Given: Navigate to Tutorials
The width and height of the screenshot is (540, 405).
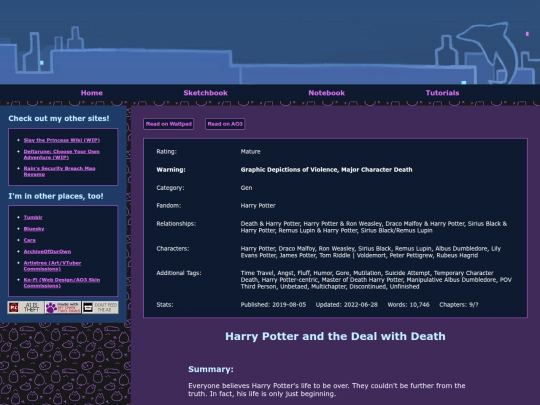Looking at the screenshot, I should point(442,93).
